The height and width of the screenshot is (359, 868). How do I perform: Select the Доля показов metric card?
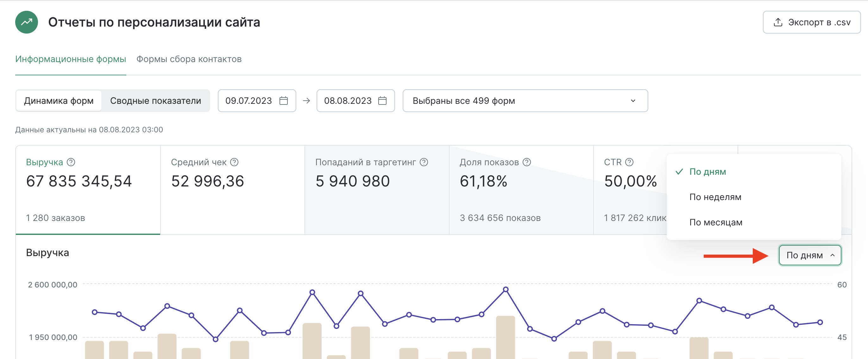pyautogui.click(x=521, y=190)
